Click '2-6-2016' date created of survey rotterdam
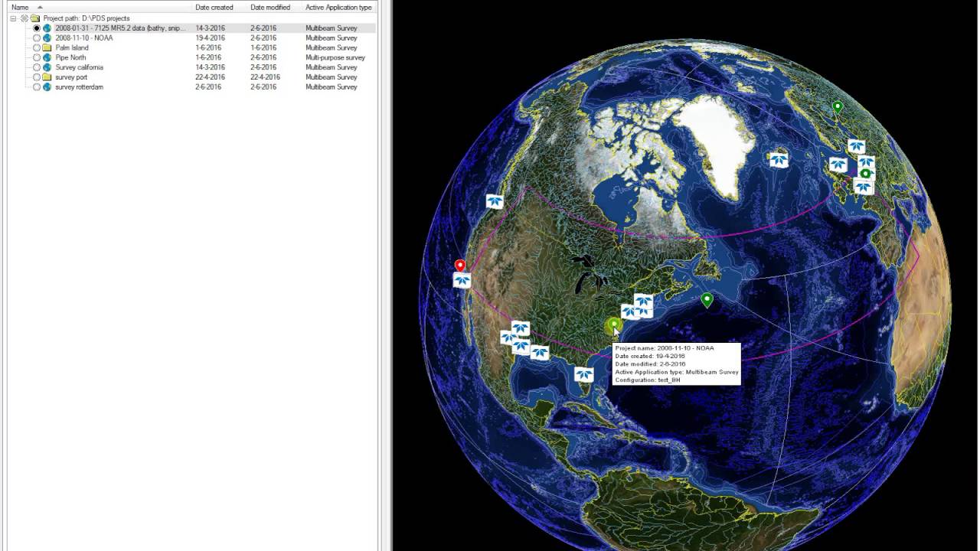The height and width of the screenshot is (551, 980). [208, 87]
